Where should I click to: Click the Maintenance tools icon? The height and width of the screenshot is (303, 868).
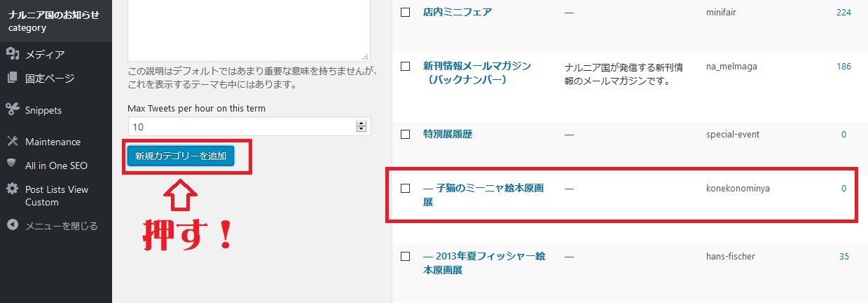(x=12, y=141)
